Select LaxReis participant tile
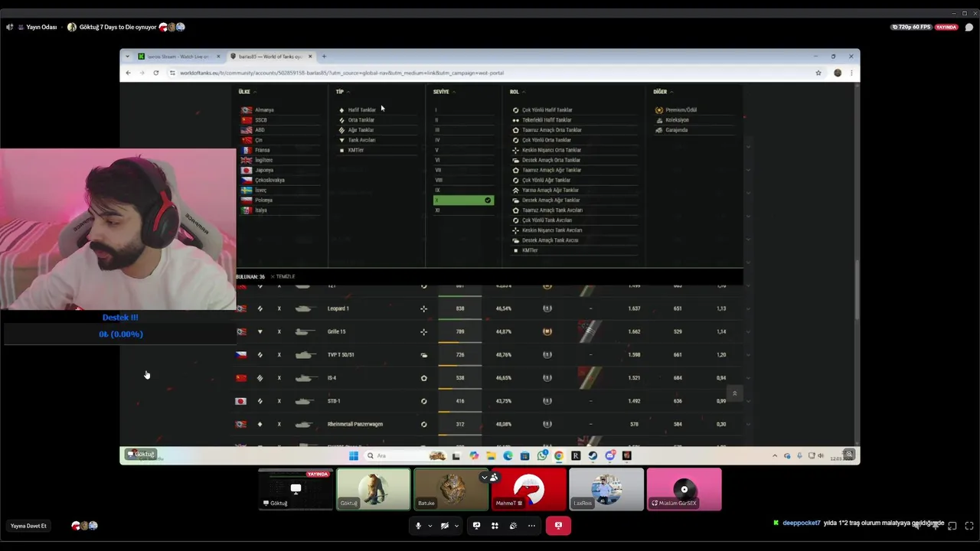This screenshot has width=980, height=551. pos(606,489)
